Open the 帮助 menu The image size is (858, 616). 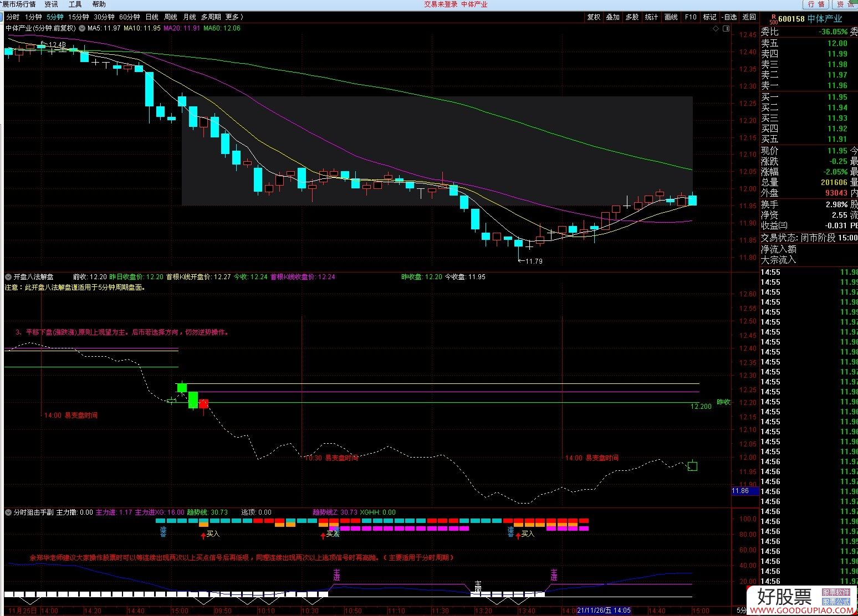pyautogui.click(x=99, y=4)
